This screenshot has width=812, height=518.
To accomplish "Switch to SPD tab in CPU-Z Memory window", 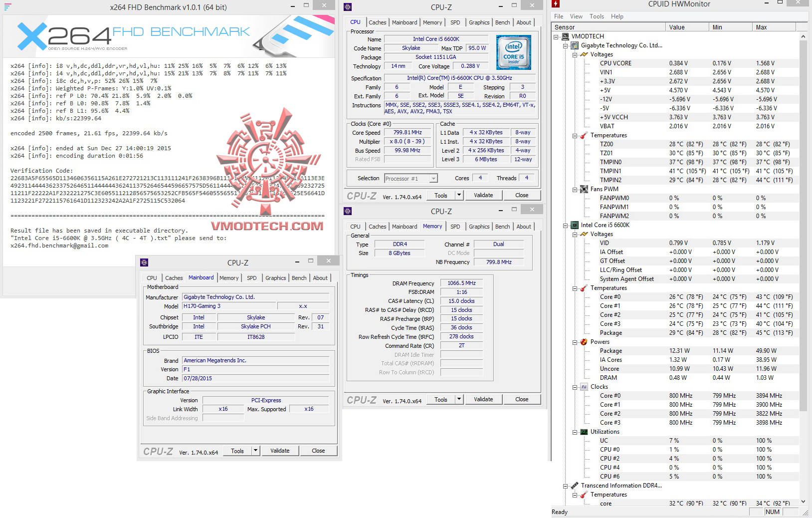I will 455,227.
